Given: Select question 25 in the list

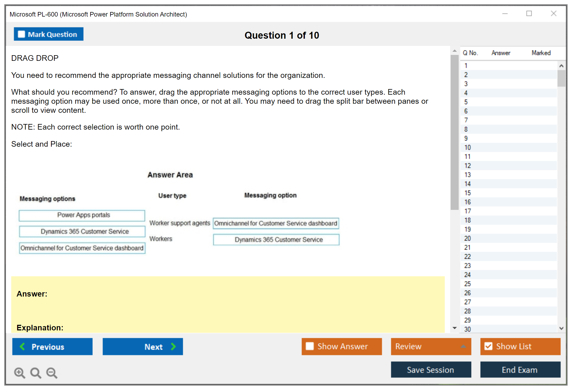Looking at the screenshot, I should click(x=467, y=284).
